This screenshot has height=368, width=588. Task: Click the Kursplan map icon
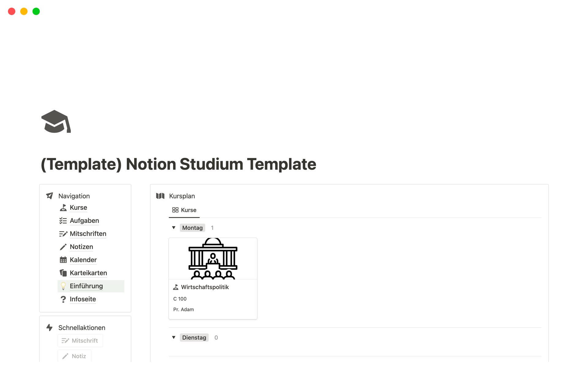[160, 196]
